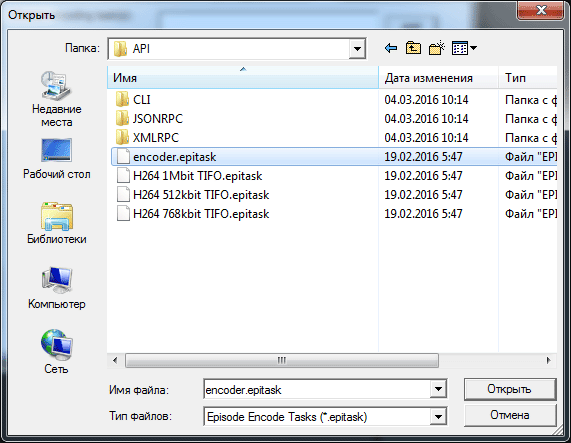This screenshot has height=443, width=571.
Task: Select H264 512kbit TIFO.epitask file name
Action: (201, 195)
